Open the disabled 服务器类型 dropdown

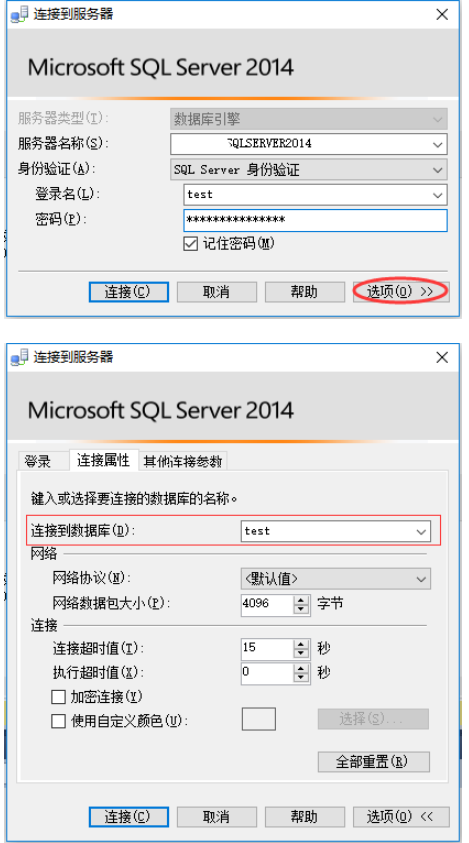tap(436, 118)
